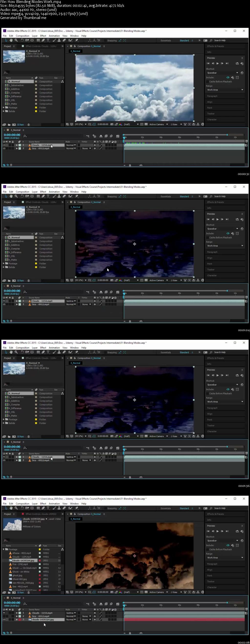Viewport: 250px width, 644px height.
Task: Jump to first frame in the 00:01:04 Preview panel
Action: pos(208,220)
